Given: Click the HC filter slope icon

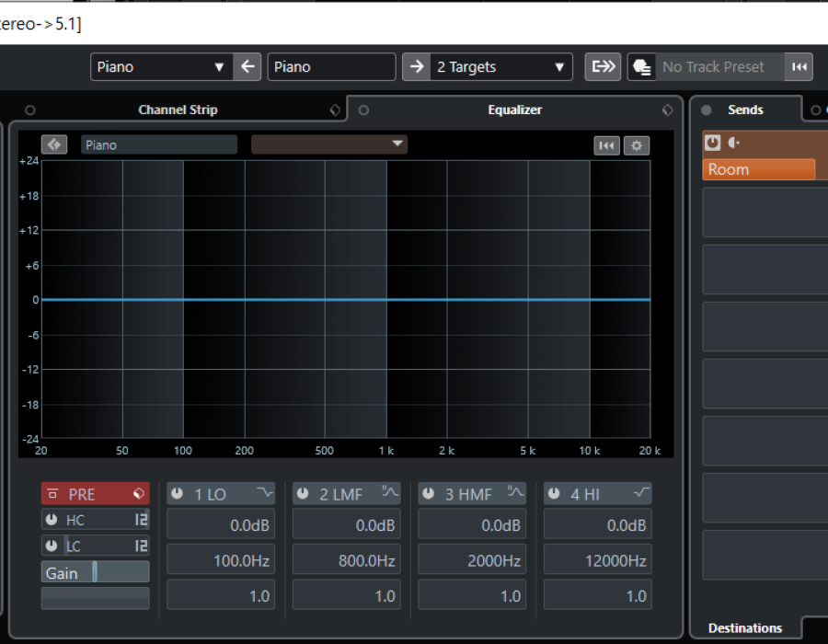Looking at the screenshot, I should [x=141, y=520].
